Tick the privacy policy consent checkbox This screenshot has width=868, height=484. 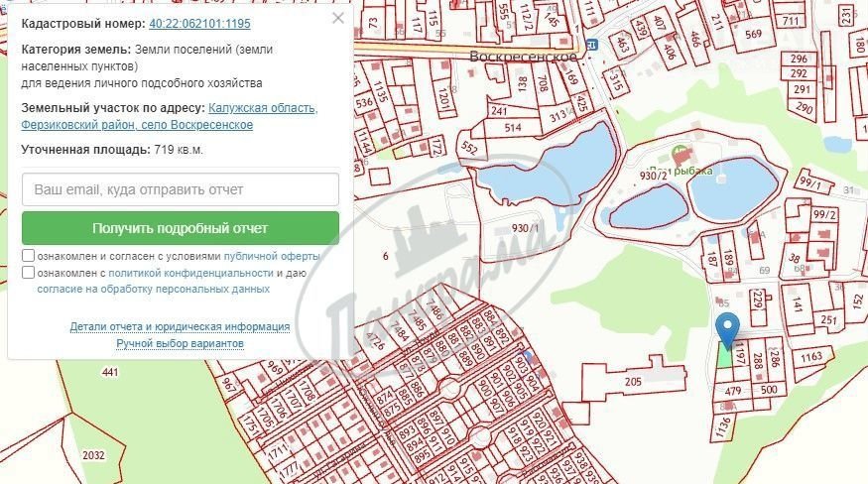tap(28, 272)
